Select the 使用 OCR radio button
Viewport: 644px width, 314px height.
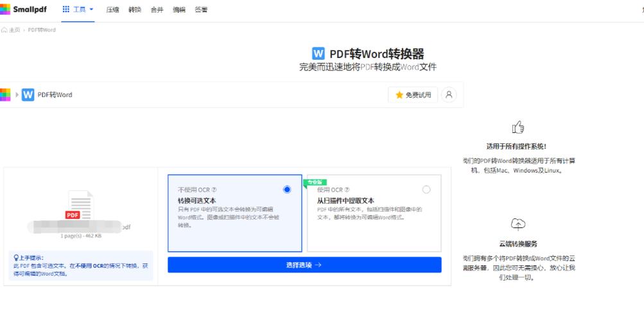click(x=426, y=189)
